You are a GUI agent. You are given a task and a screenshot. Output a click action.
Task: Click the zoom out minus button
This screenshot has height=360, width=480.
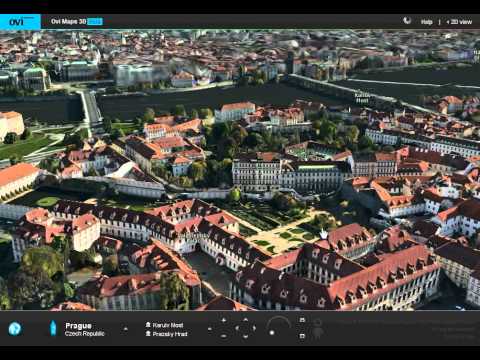pyautogui.click(x=224, y=336)
